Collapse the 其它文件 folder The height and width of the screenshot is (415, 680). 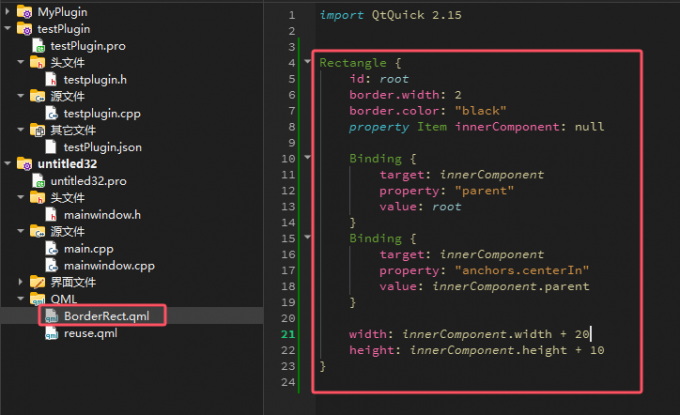(22, 130)
